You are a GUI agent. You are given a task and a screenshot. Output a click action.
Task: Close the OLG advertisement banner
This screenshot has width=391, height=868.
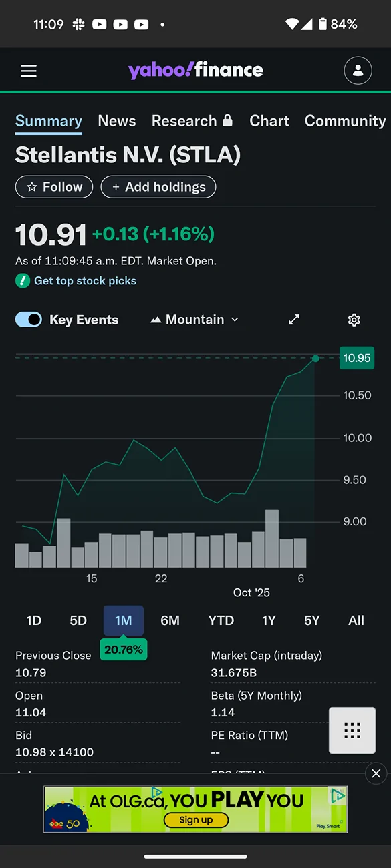376,773
